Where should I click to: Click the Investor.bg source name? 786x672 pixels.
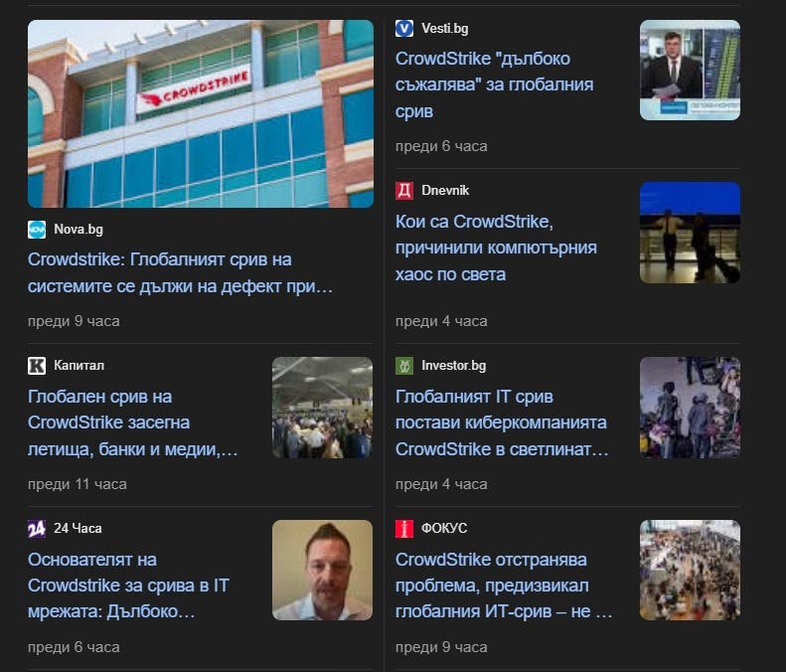454,366
